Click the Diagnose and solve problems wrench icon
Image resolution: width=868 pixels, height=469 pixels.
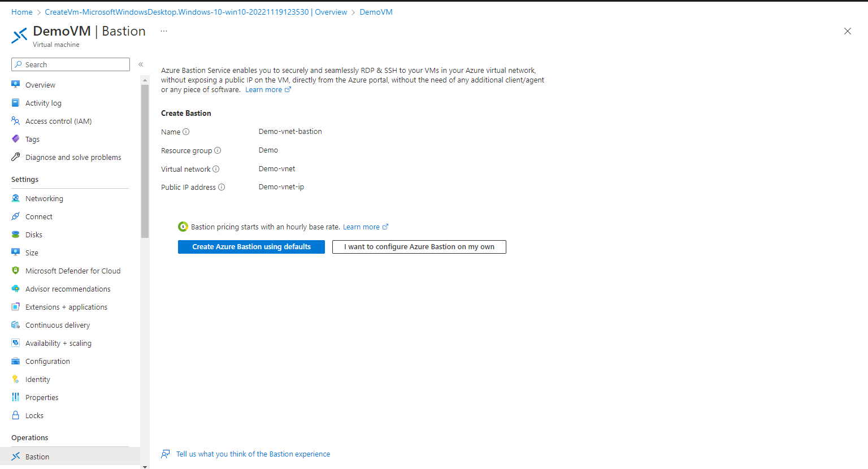(x=16, y=157)
